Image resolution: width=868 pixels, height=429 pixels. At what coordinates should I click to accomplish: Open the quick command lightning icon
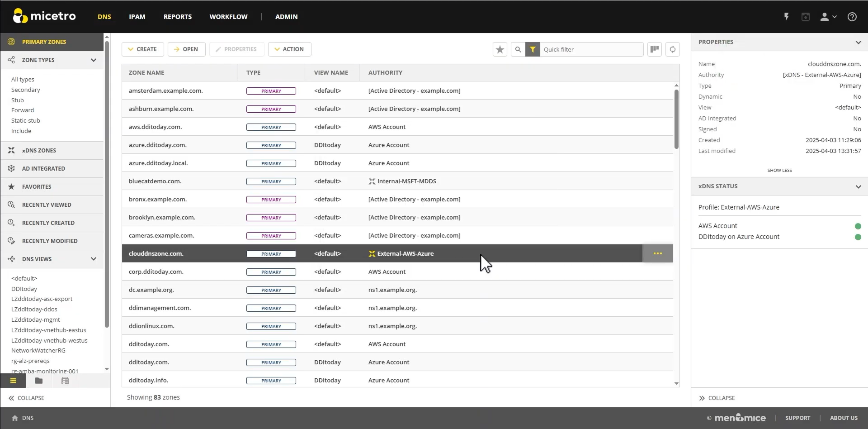click(x=786, y=17)
